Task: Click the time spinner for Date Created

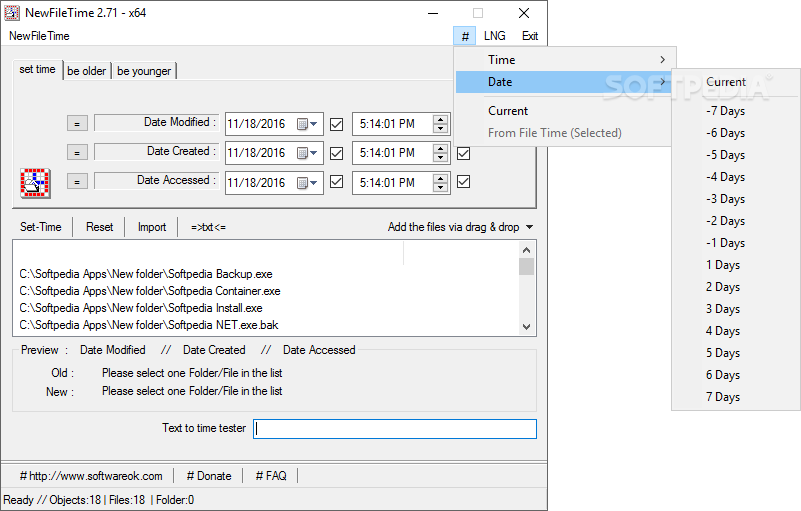Action: 440,153
